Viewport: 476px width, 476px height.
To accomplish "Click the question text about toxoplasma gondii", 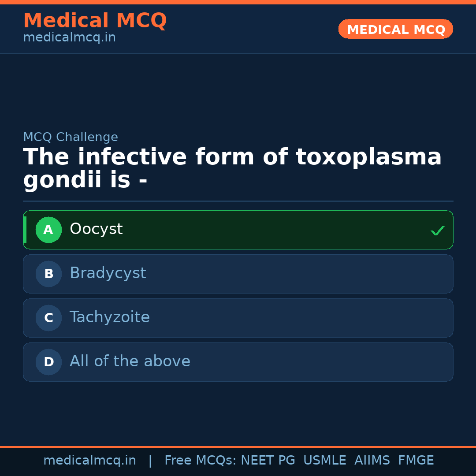I will pyautogui.click(x=233, y=167).
